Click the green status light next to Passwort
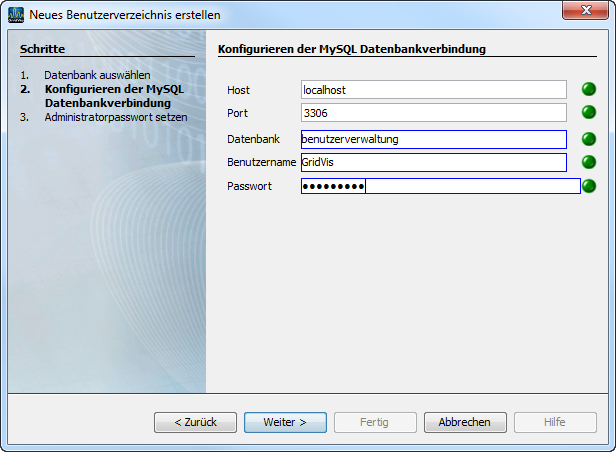Image resolution: width=616 pixels, height=452 pixels. (x=588, y=186)
